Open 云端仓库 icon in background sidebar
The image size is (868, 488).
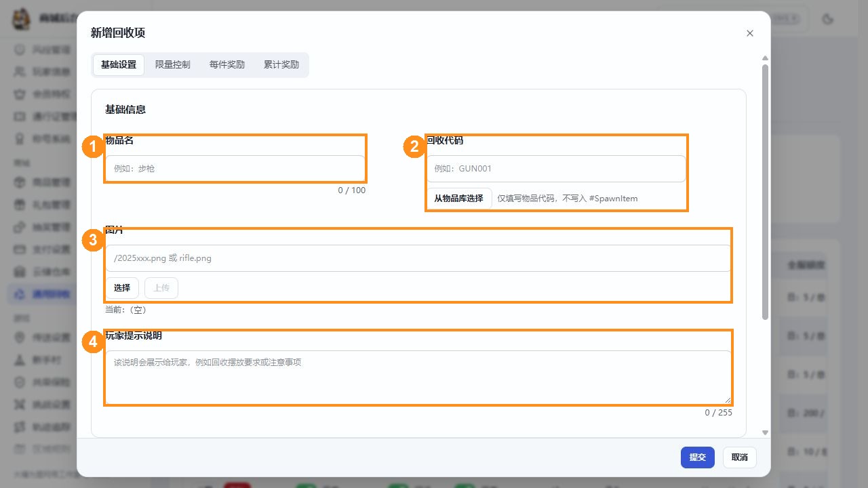tap(20, 271)
